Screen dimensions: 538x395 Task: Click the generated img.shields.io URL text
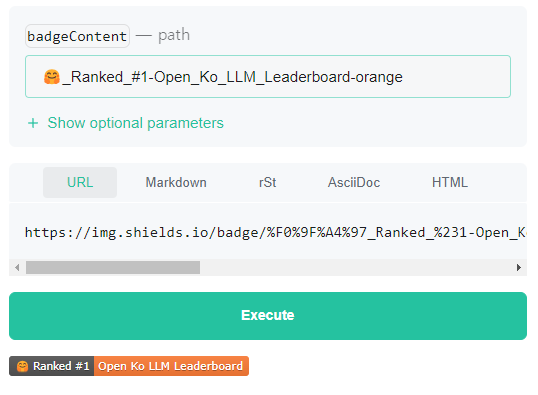coord(276,233)
